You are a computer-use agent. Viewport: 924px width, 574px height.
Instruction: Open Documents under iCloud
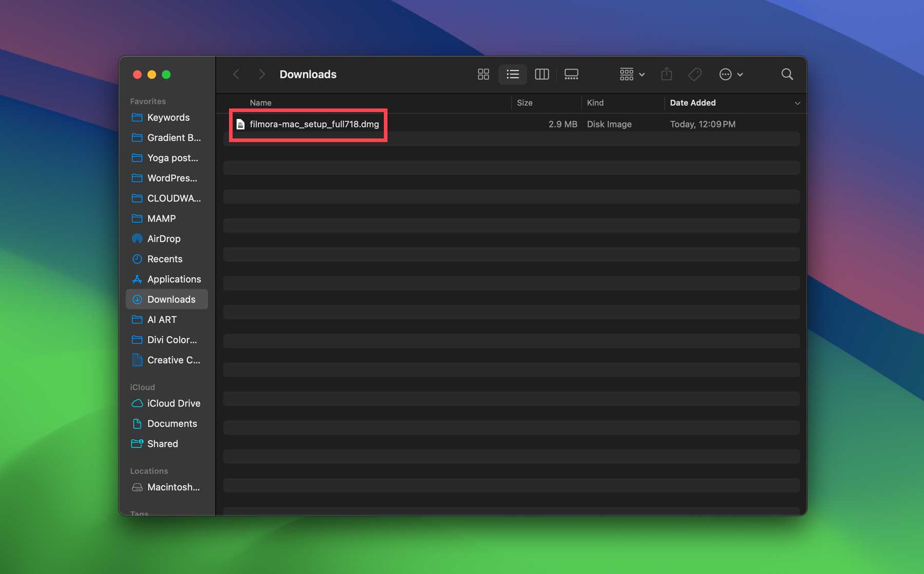167,424
